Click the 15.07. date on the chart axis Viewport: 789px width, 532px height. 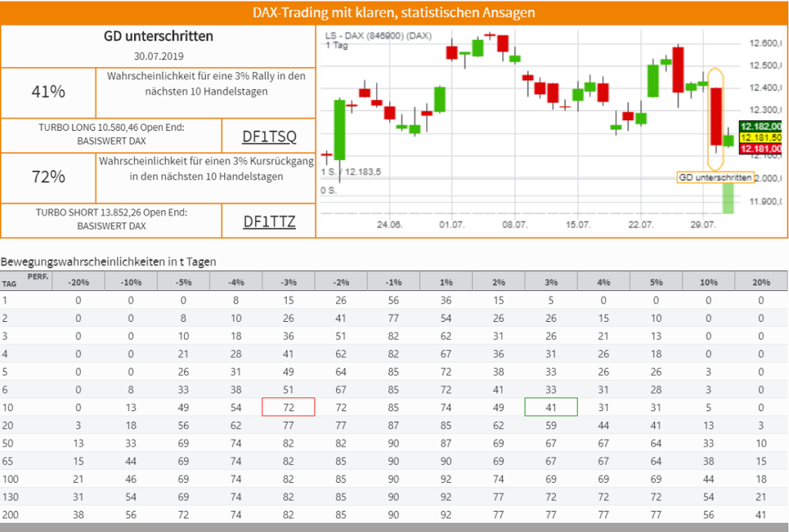tap(578, 224)
